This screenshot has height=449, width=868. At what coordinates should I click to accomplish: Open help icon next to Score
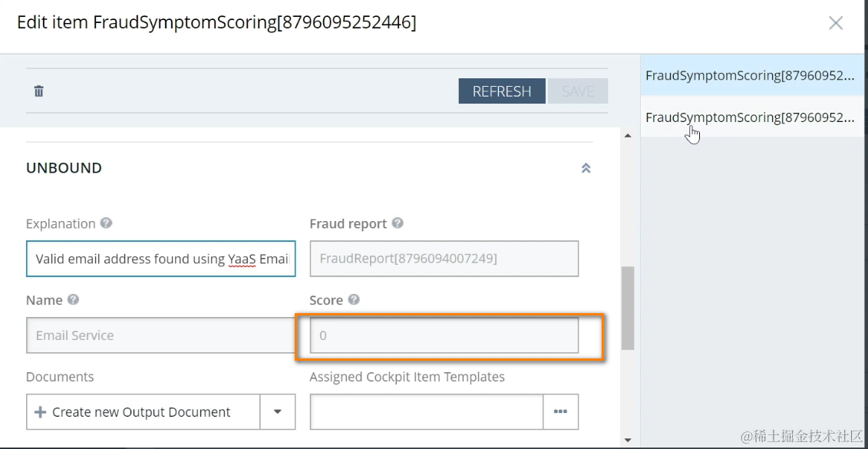pos(354,299)
